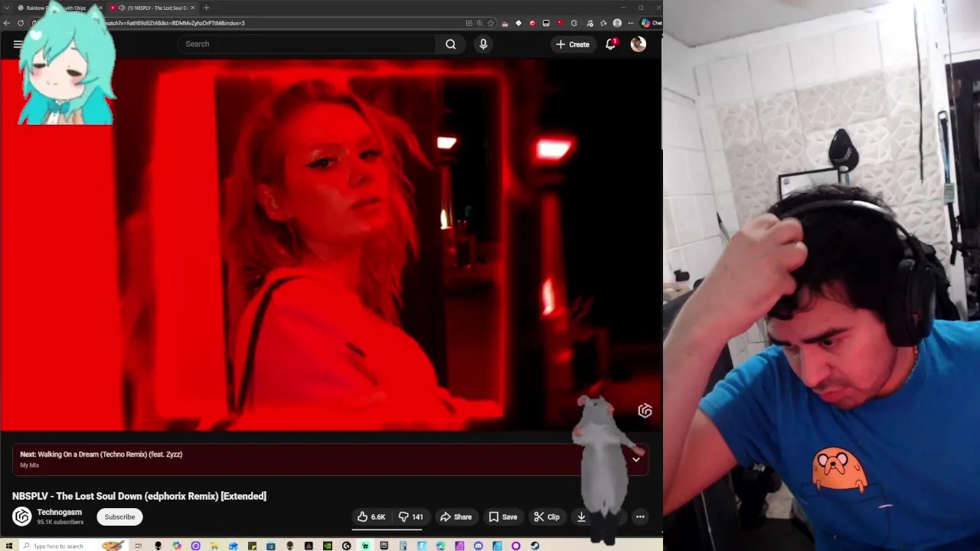Dislike the video showing 141
The image size is (980, 551).
[x=410, y=517]
